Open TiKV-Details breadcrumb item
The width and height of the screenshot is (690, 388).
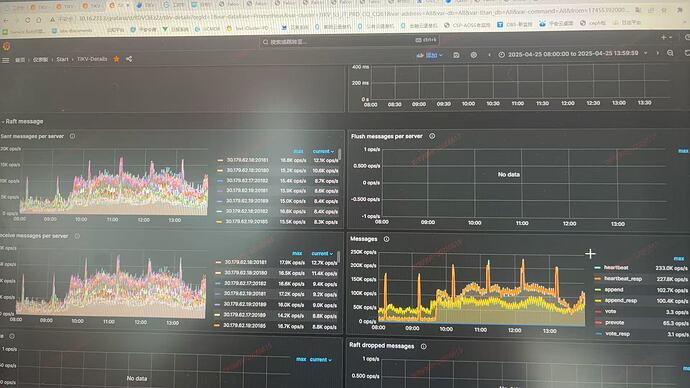[x=92, y=59]
